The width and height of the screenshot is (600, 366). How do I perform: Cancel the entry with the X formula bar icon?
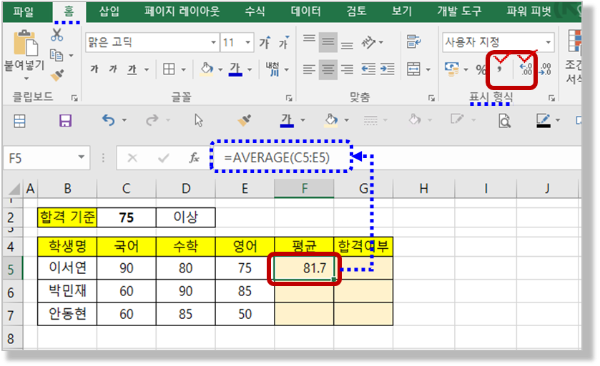132,158
